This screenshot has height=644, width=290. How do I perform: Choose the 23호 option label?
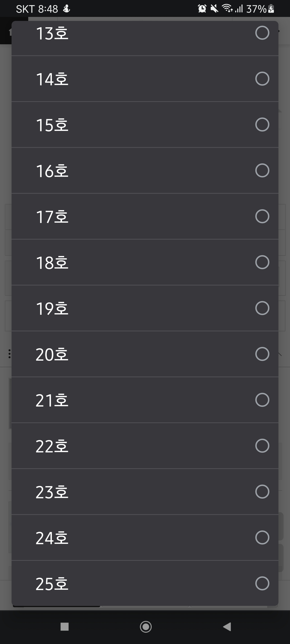tap(52, 492)
